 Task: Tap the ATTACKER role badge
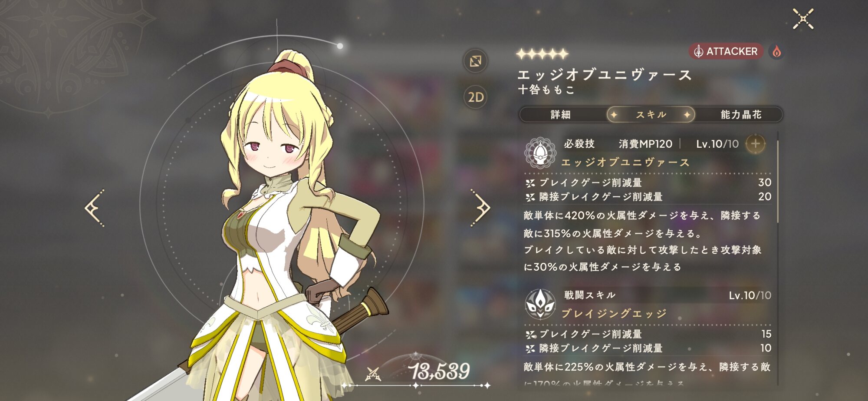pyautogui.click(x=726, y=51)
